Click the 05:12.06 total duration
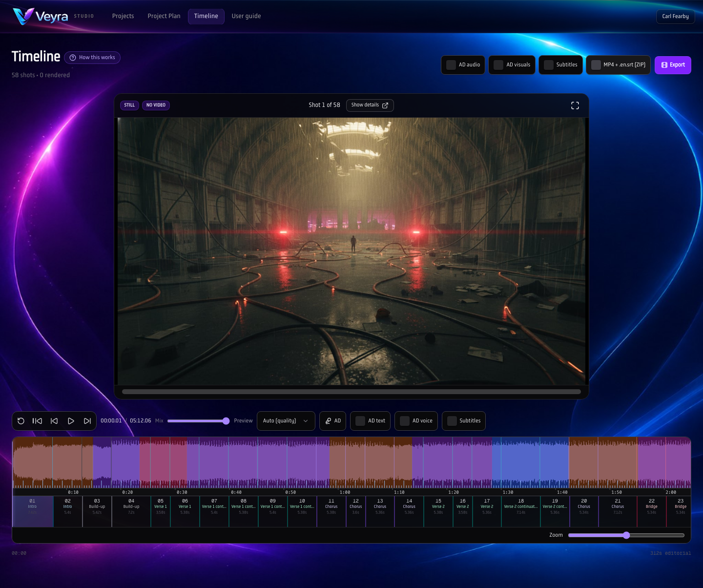This screenshot has width=703, height=588. click(141, 421)
